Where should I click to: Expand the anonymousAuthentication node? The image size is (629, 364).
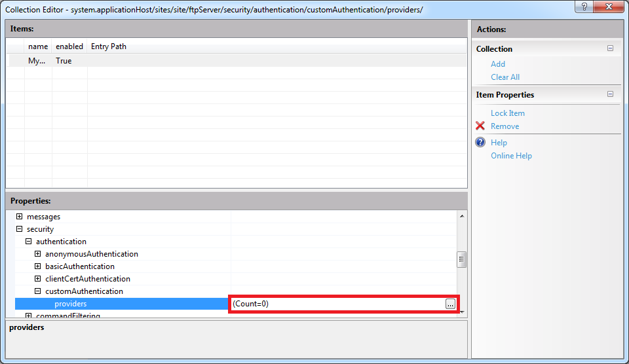[38, 254]
